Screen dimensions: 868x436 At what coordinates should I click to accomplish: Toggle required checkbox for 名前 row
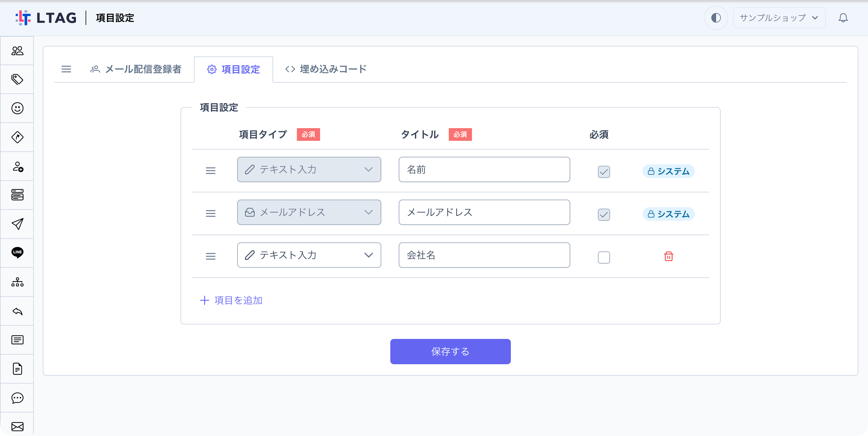click(x=604, y=172)
